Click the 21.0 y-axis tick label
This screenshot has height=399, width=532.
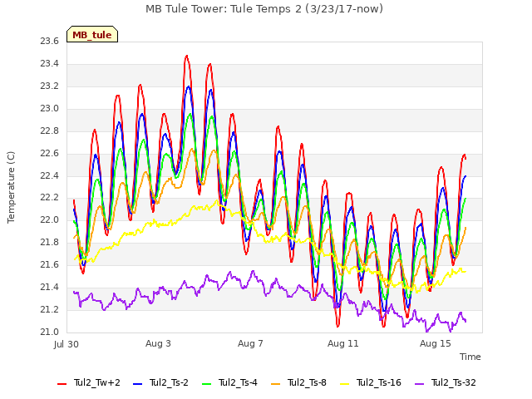50,332
